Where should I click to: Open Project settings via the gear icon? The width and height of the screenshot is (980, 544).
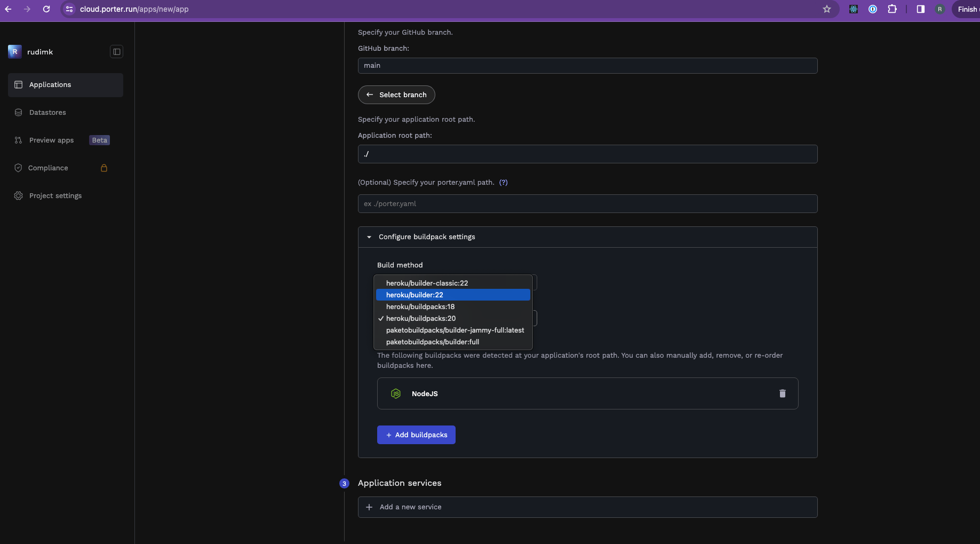point(18,195)
